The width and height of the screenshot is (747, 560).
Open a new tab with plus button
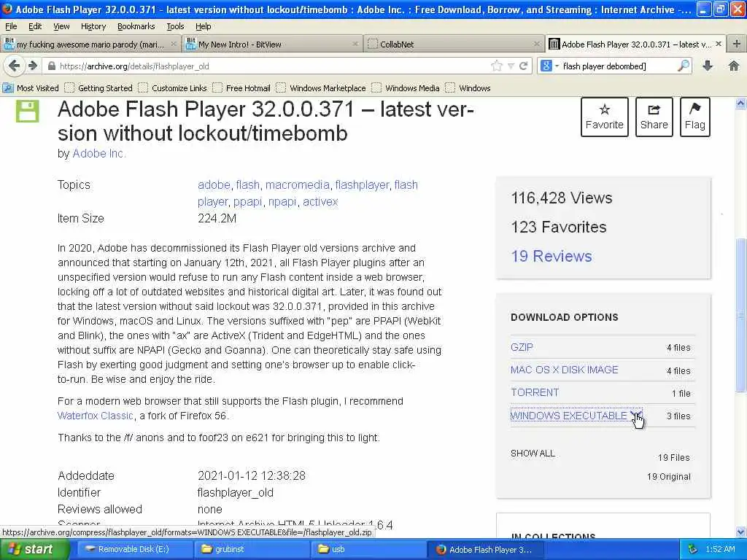[737, 44]
